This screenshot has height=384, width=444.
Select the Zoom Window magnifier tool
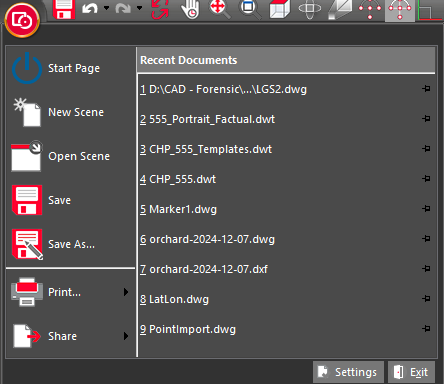pos(250,9)
